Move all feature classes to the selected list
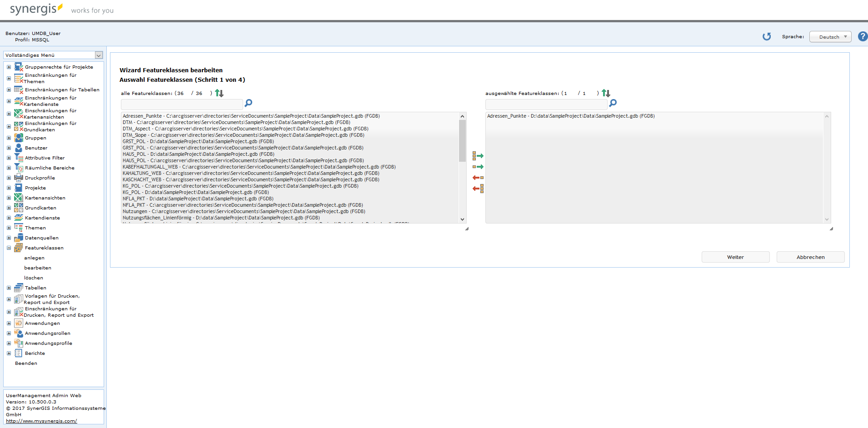Image resolution: width=868 pixels, height=428 pixels. (x=478, y=156)
